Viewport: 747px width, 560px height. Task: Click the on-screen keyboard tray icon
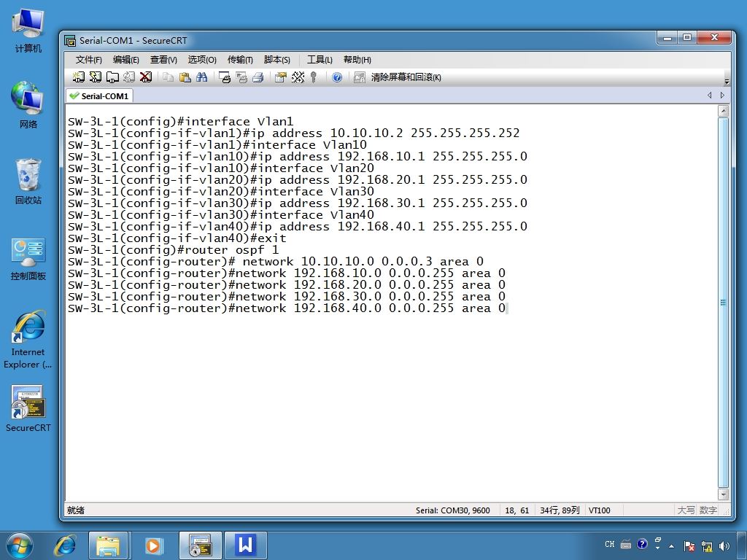[x=626, y=544]
